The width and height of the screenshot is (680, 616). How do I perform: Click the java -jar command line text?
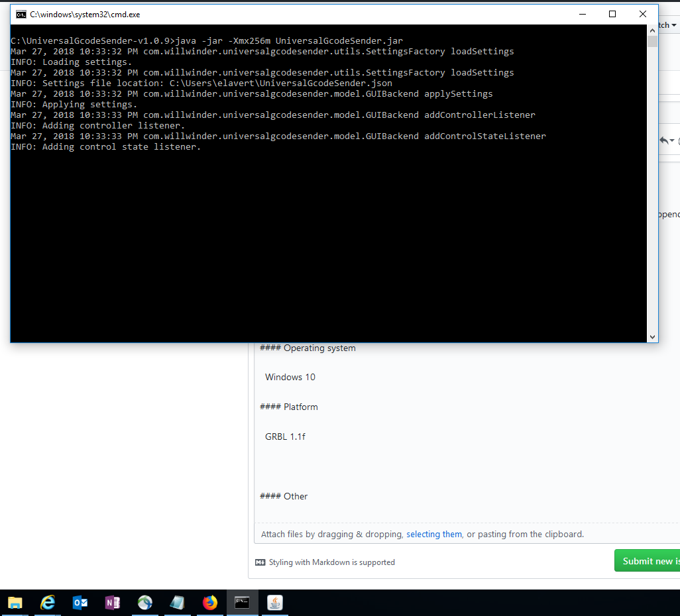pos(289,41)
